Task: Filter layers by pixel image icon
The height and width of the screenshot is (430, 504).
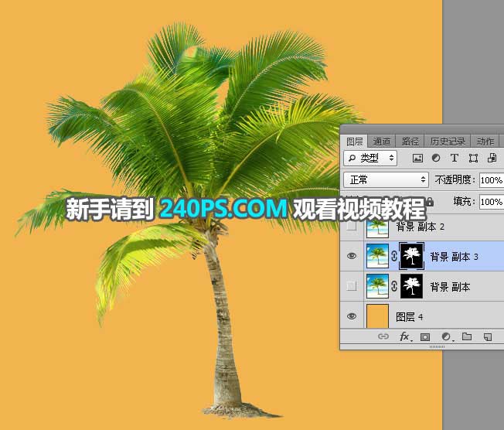Action: pyautogui.click(x=417, y=158)
